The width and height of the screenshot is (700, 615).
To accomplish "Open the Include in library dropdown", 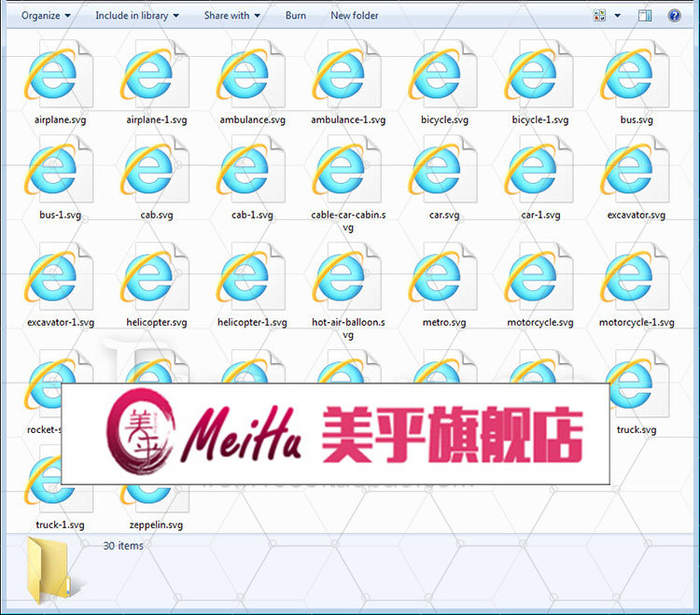I will [137, 16].
